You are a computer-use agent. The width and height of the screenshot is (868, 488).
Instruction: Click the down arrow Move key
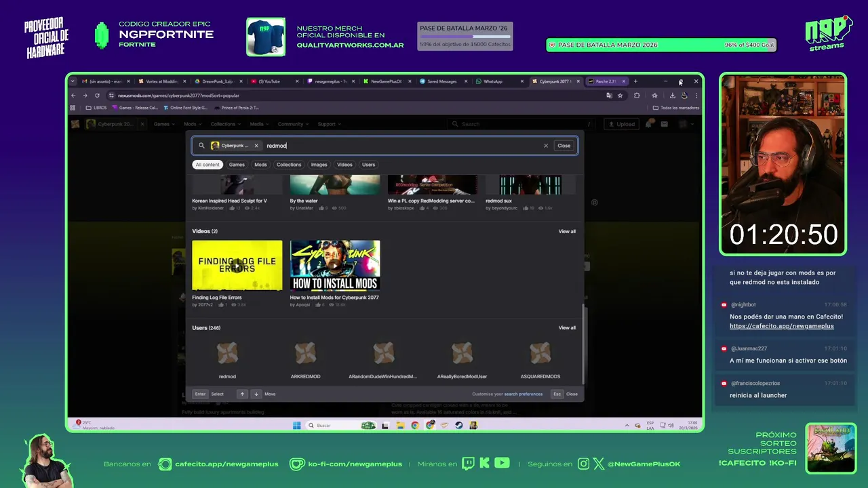[x=256, y=394]
